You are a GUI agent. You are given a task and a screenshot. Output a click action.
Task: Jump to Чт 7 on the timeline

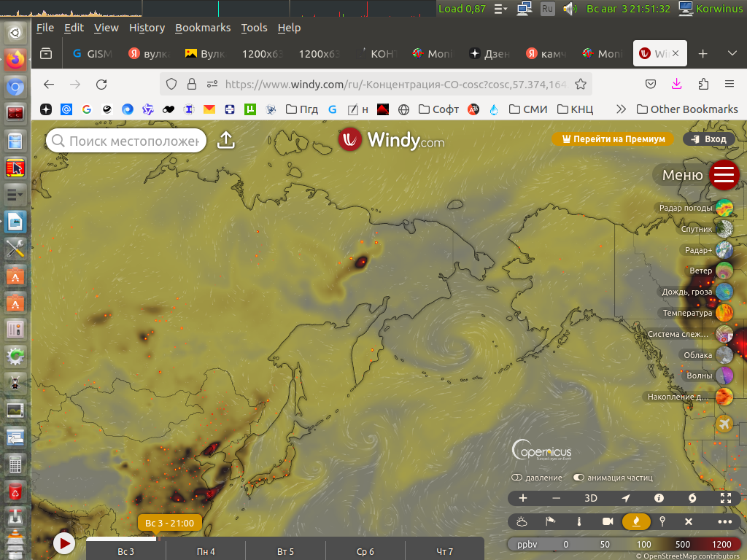point(444,551)
